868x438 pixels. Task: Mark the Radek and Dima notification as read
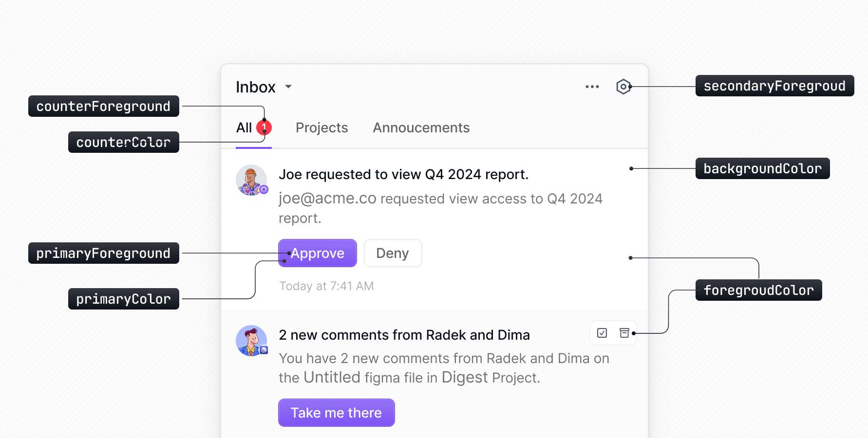pos(602,333)
